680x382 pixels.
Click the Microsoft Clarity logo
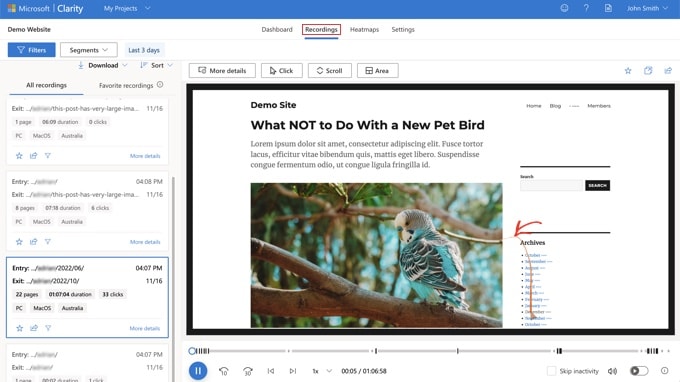[x=45, y=8]
